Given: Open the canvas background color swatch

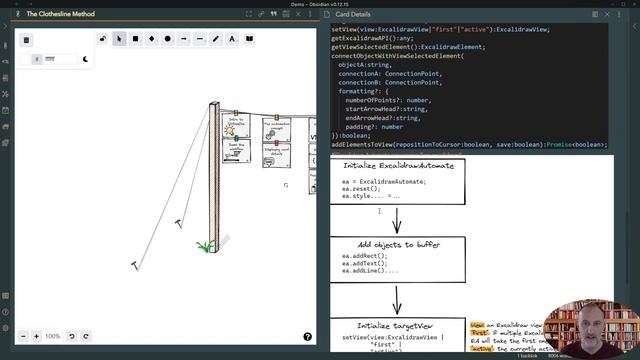Looking at the screenshot, I should pos(24,59).
